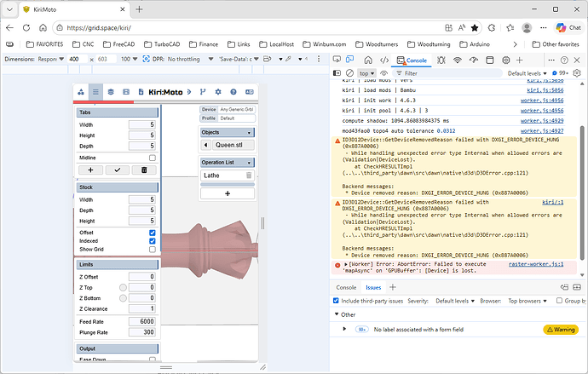Image resolution: width=588 pixels, height=374 pixels.
Task: Add a new operation with plus button
Action: [228, 193]
